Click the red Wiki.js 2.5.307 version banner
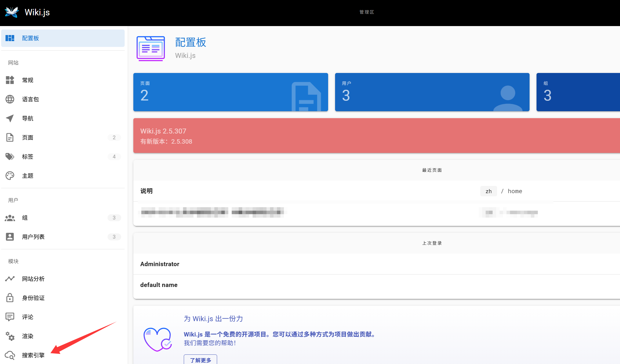 377,136
